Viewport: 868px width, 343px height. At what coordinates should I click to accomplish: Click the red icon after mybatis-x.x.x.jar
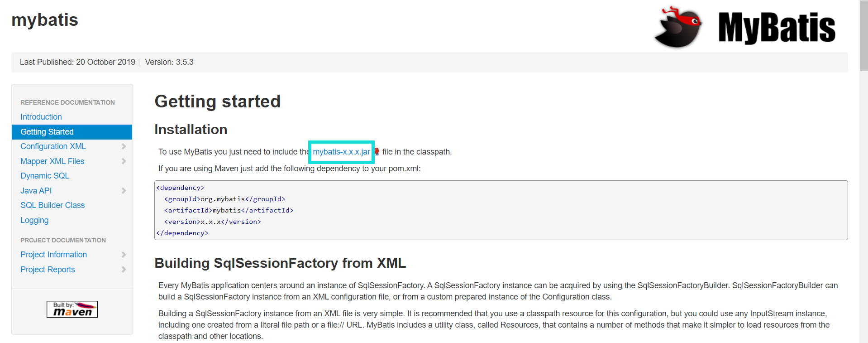tap(377, 152)
